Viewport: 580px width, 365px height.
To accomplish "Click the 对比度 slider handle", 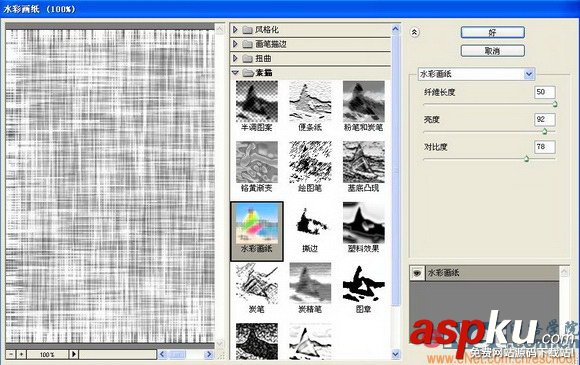I will (526, 159).
